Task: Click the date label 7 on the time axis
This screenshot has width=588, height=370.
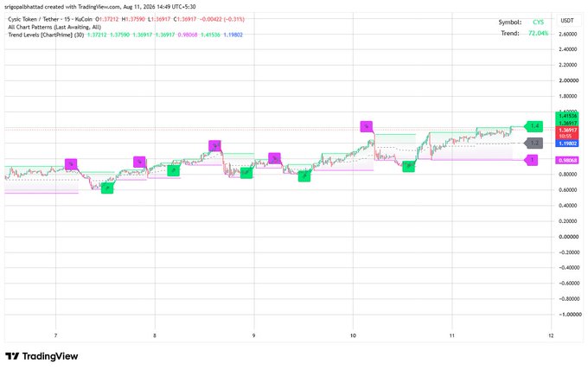Action: [x=55, y=335]
